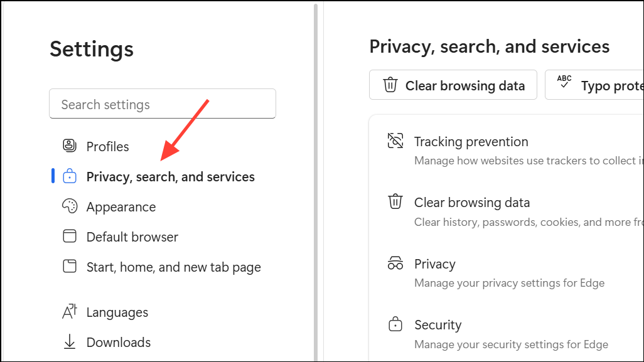
Task: Click the trash icon beside Clear browsing data row
Action: (x=395, y=201)
